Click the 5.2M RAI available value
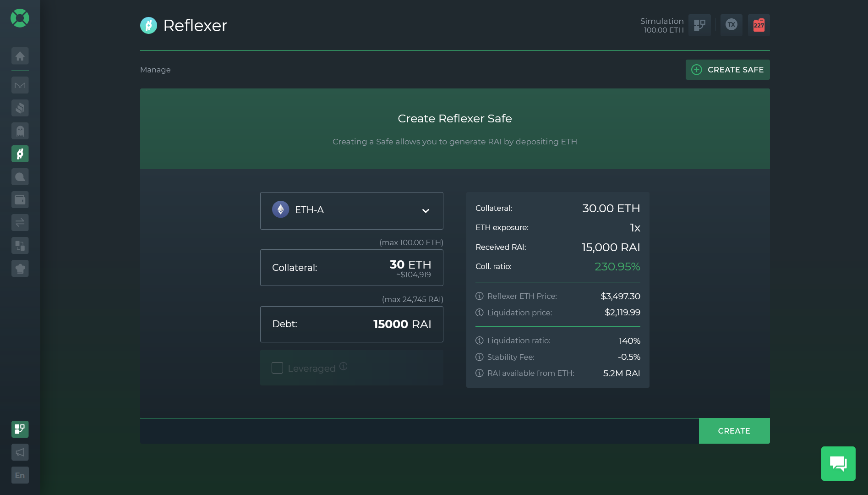Image resolution: width=868 pixels, height=495 pixels. [x=622, y=374]
